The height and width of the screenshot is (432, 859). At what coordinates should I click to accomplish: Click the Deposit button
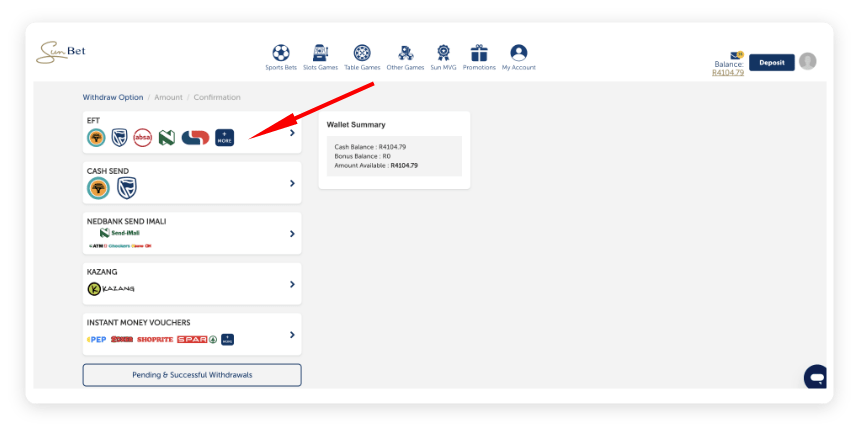tap(772, 62)
